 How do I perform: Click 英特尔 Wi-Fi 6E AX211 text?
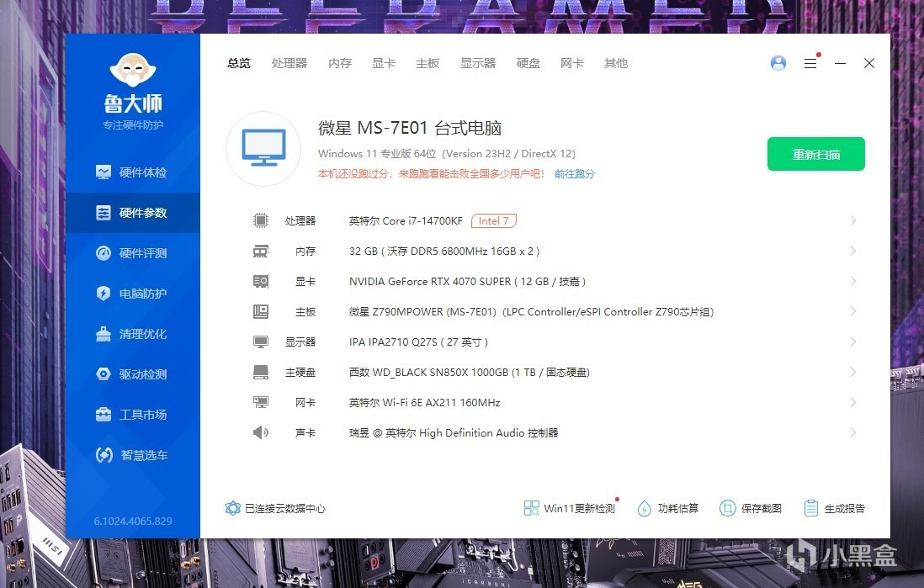[425, 402]
